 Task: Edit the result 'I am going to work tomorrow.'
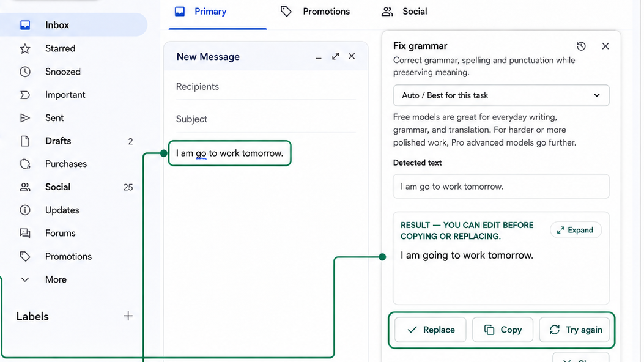467,255
